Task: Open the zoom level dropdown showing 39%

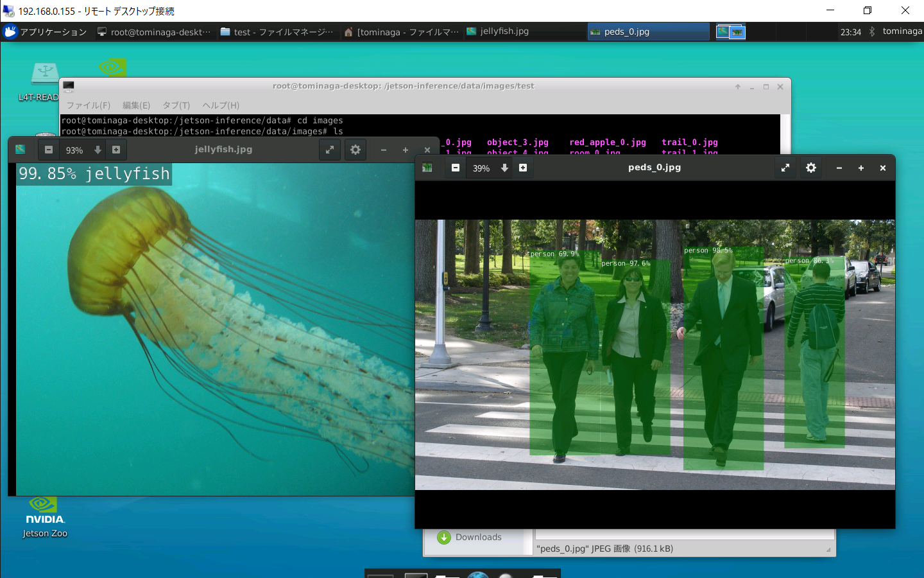Action: (504, 168)
